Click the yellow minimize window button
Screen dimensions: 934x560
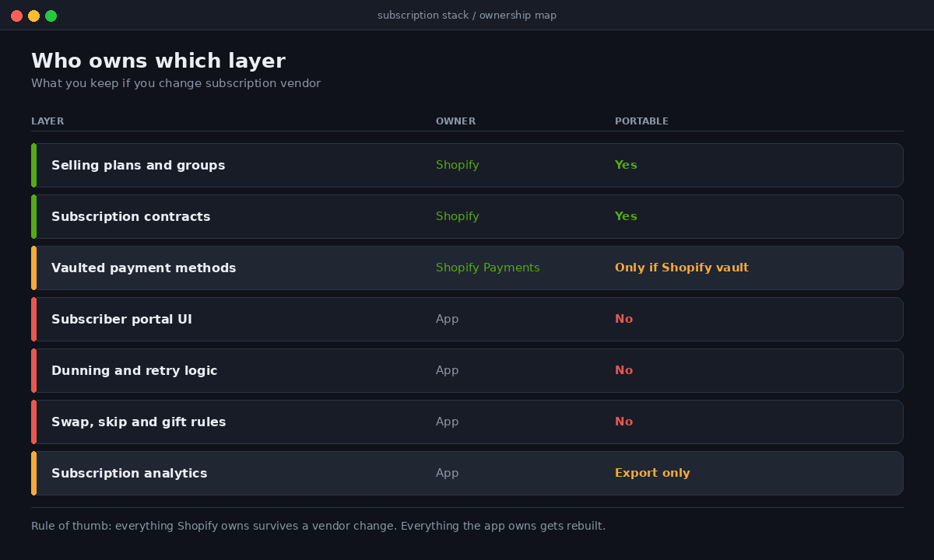(33, 16)
